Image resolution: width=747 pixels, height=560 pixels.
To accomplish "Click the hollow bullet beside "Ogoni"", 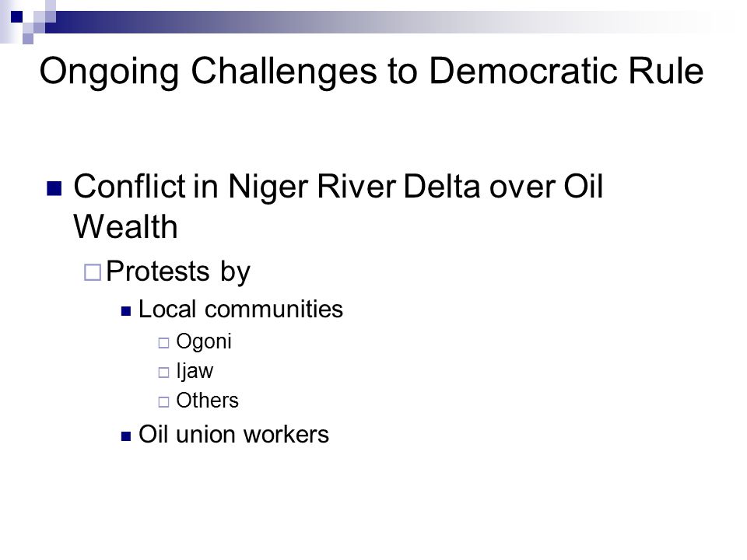I will pos(163,343).
